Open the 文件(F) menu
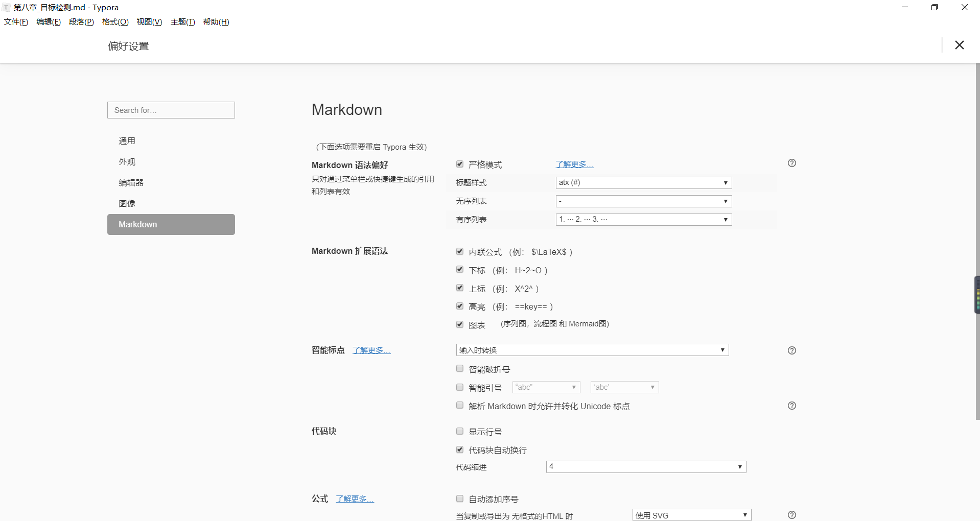 (x=16, y=22)
